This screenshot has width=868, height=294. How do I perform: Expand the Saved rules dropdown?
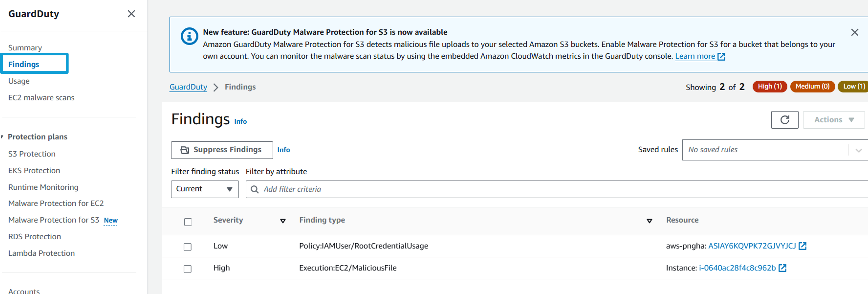point(775,150)
